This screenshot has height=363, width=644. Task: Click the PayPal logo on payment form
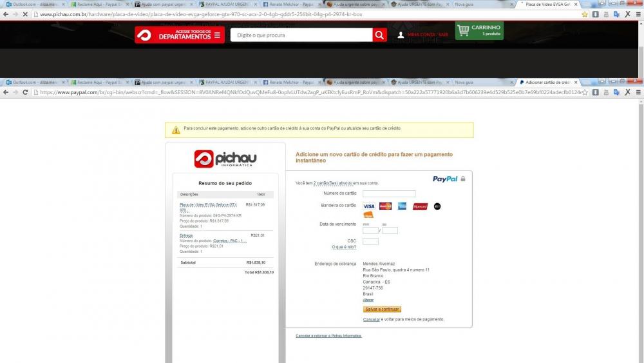(x=445, y=179)
